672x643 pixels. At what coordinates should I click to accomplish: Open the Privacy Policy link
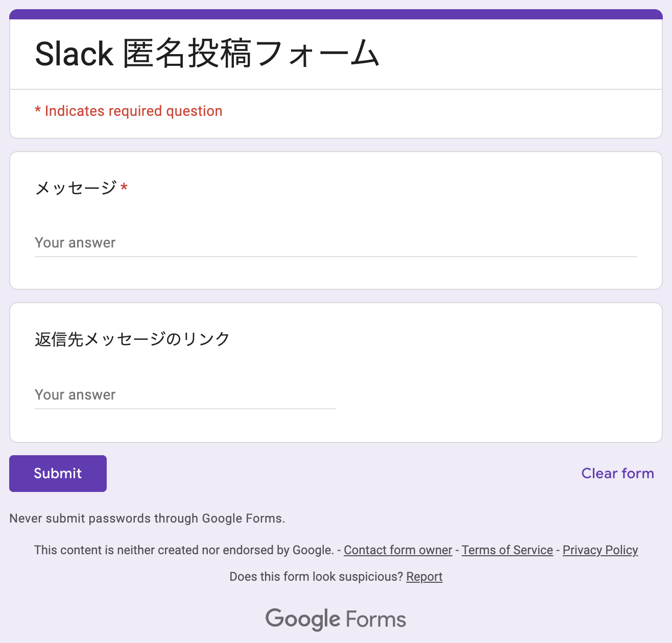(600, 550)
